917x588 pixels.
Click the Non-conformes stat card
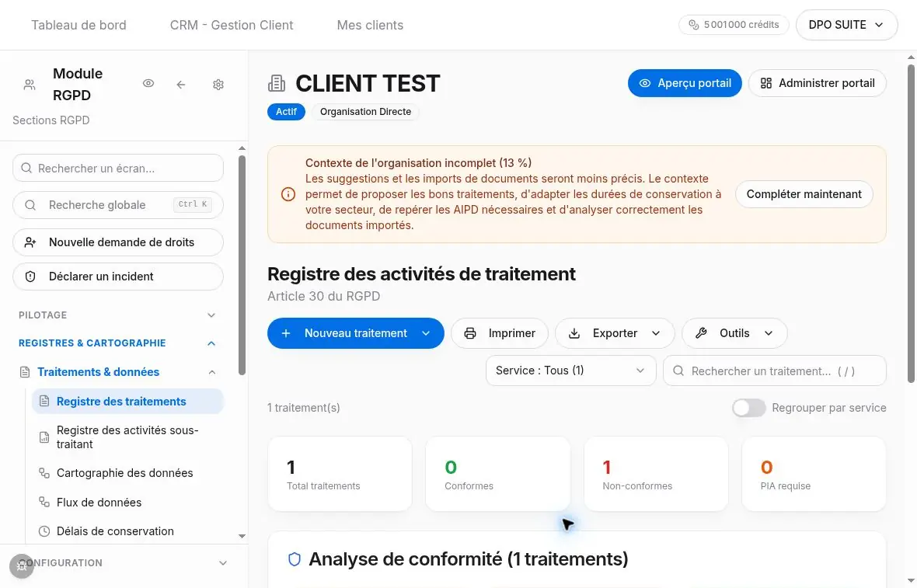click(x=656, y=474)
